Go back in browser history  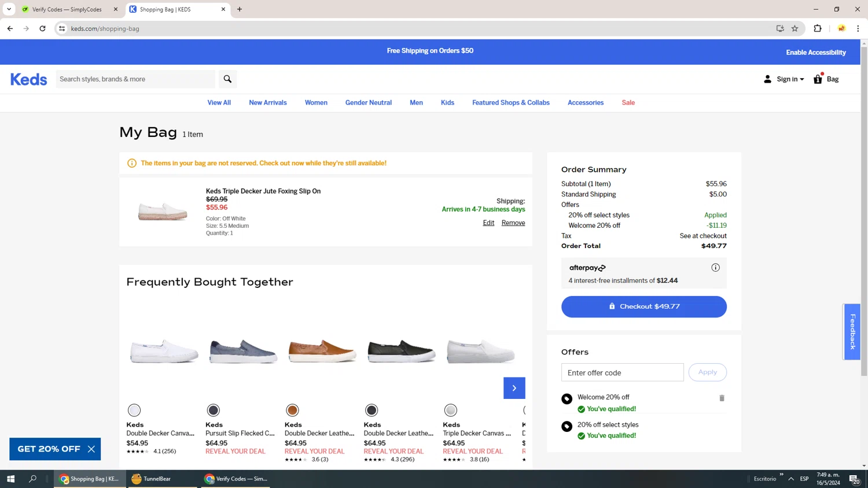(10, 28)
